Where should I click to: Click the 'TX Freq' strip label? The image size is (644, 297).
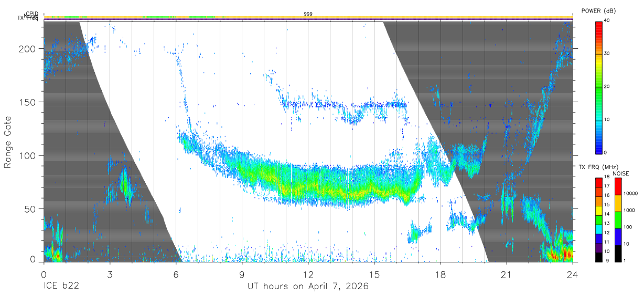[x=28, y=18]
